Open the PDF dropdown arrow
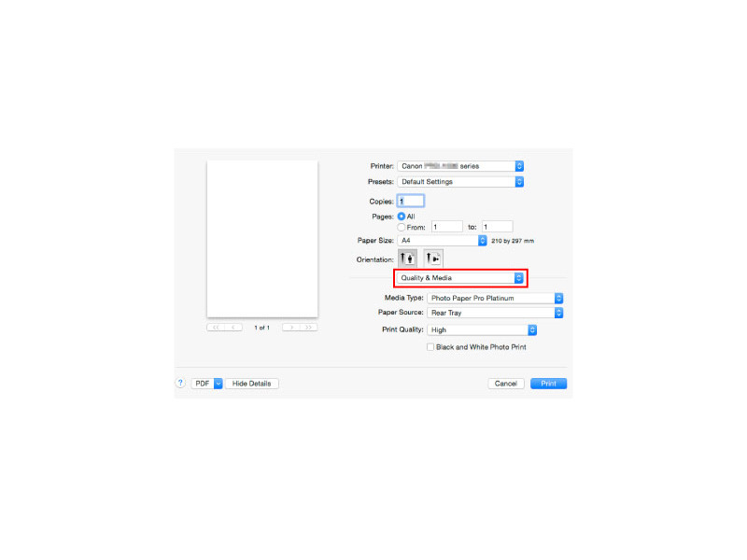This screenshot has width=747, height=560. 218,384
